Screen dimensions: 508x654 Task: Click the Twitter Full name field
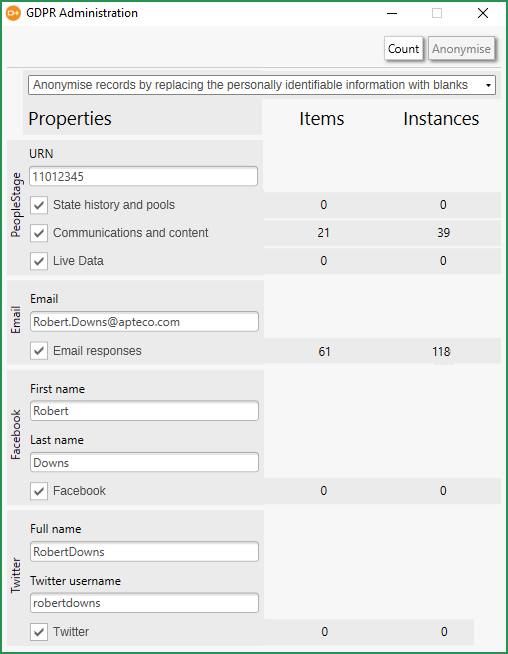coord(144,552)
